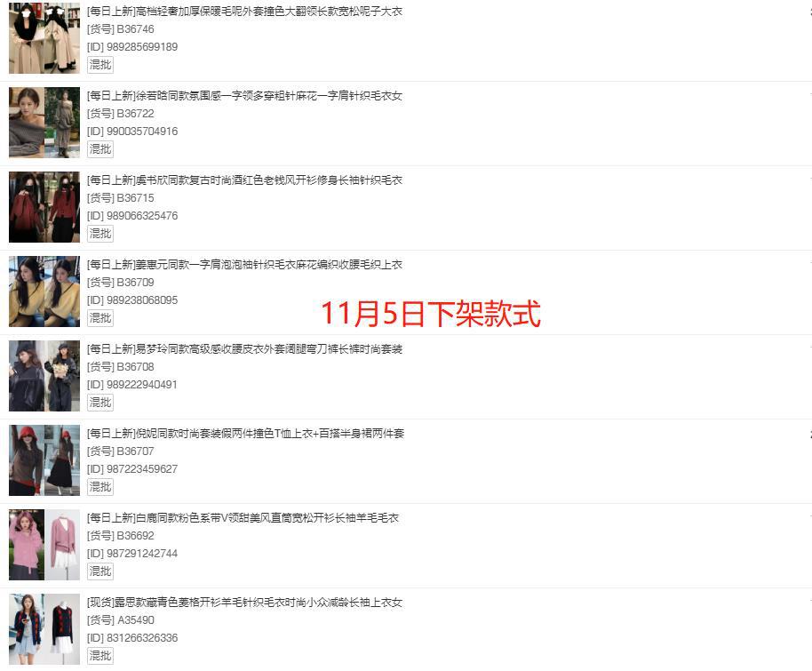Image resolution: width=812 pixels, height=671 pixels.
Task: Open title link of item ID 989285699189
Action: (x=244, y=12)
